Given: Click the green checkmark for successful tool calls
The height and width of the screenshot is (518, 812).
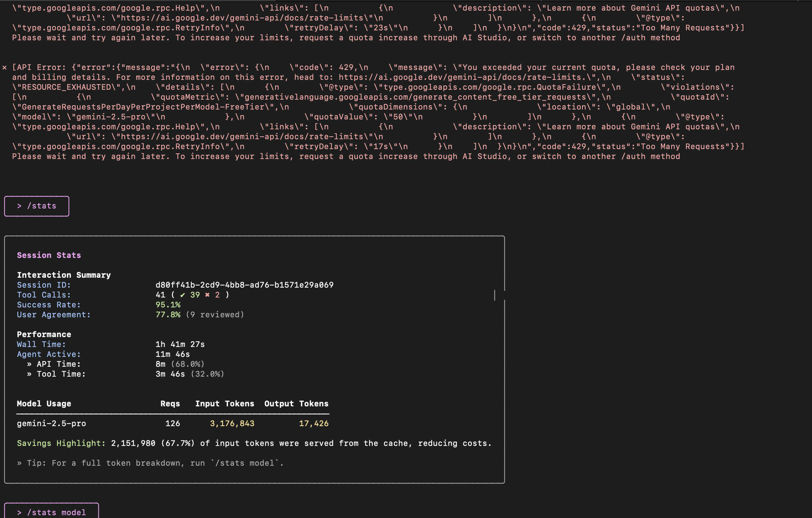Looking at the screenshot, I should 182,295.
